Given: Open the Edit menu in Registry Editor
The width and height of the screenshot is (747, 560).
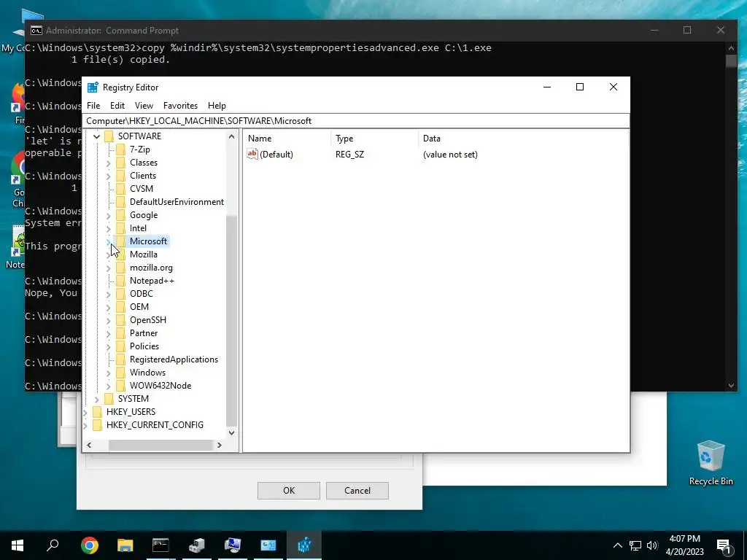Looking at the screenshot, I should [117, 106].
